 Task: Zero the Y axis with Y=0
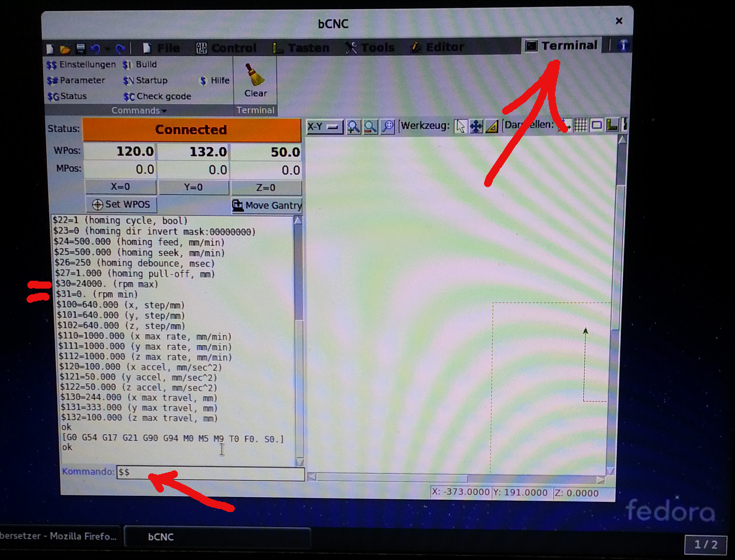pos(193,187)
